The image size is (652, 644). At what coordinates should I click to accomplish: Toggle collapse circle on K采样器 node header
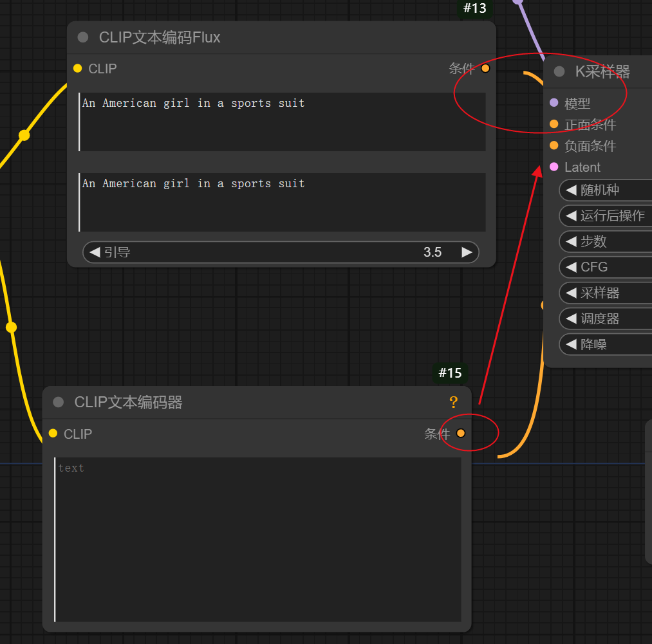point(559,72)
